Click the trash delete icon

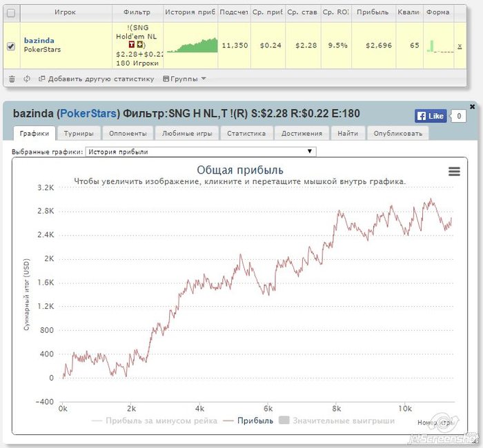coord(12,79)
